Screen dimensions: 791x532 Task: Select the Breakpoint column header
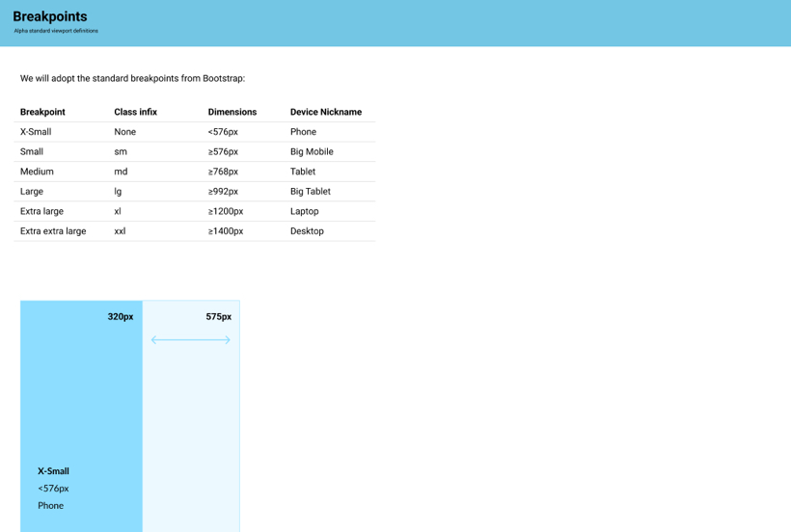click(x=42, y=112)
